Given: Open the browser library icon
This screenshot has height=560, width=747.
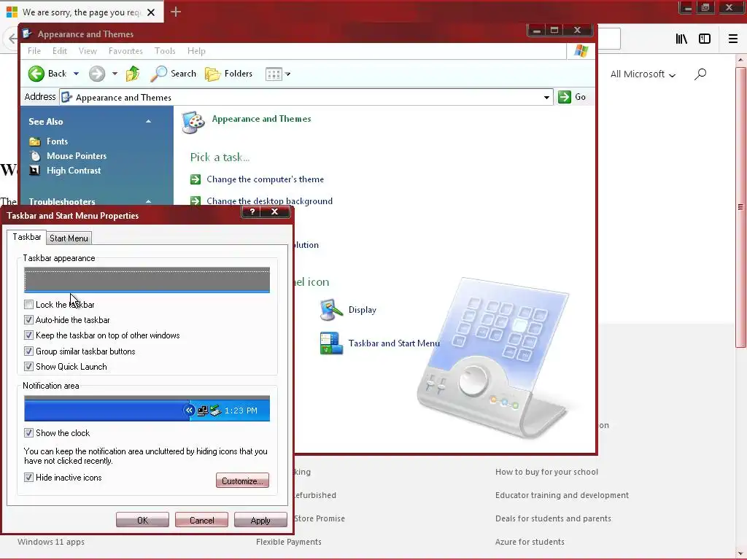Looking at the screenshot, I should click(681, 39).
